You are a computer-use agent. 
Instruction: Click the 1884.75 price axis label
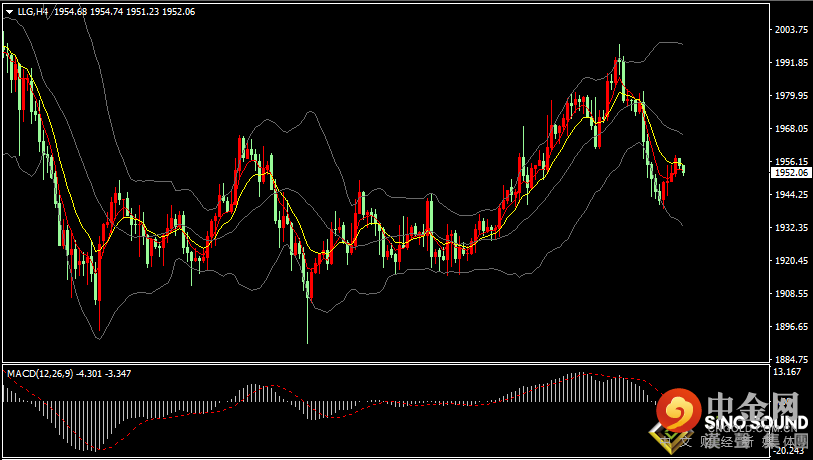pos(791,359)
